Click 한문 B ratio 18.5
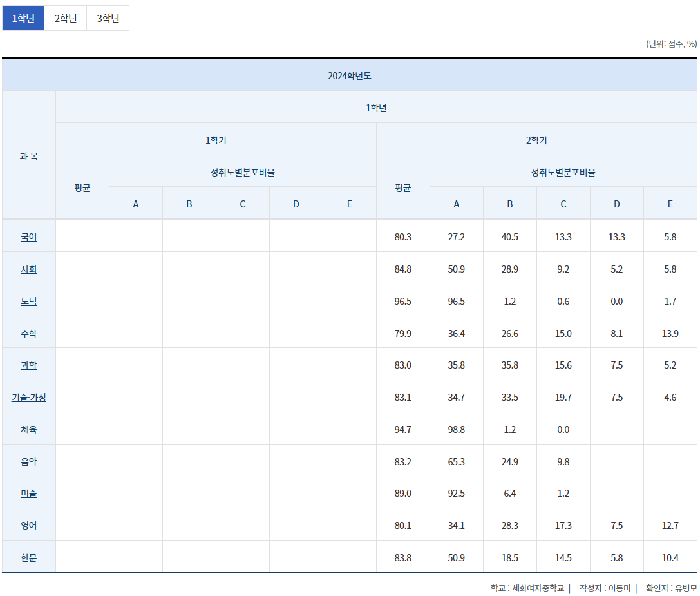The height and width of the screenshot is (596, 700). pyautogui.click(x=510, y=557)
